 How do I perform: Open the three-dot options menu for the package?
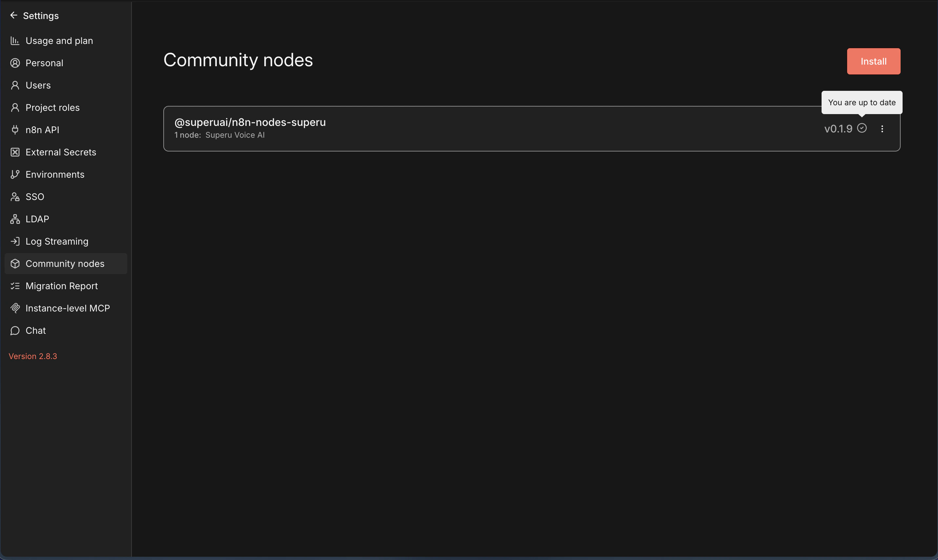(883, 128)
